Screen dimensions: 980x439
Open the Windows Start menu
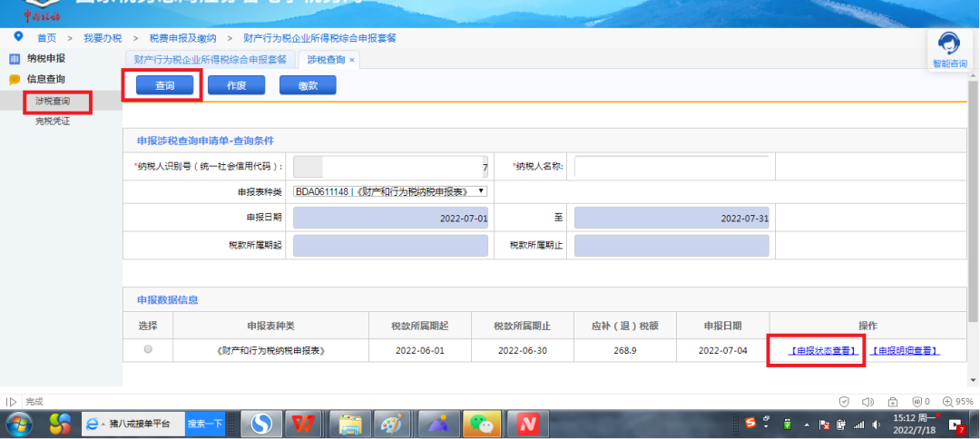(x=19, y=424)
